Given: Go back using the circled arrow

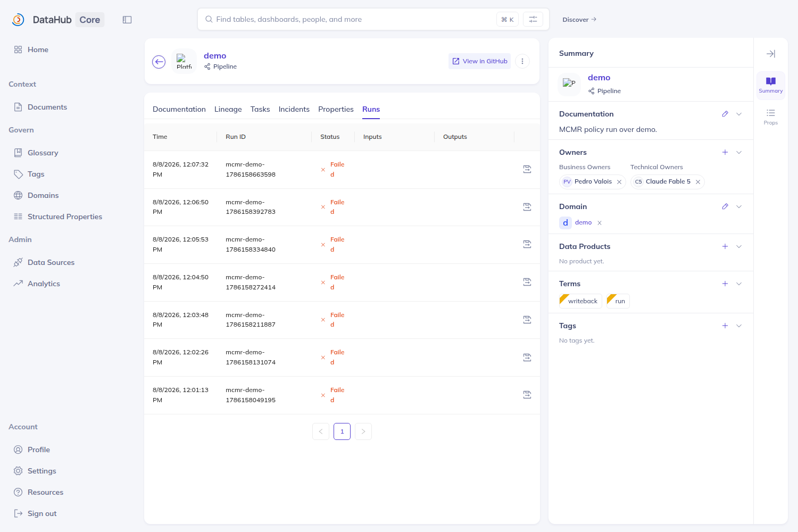Looking at the screenshot, I should click(x=159, y=62).
